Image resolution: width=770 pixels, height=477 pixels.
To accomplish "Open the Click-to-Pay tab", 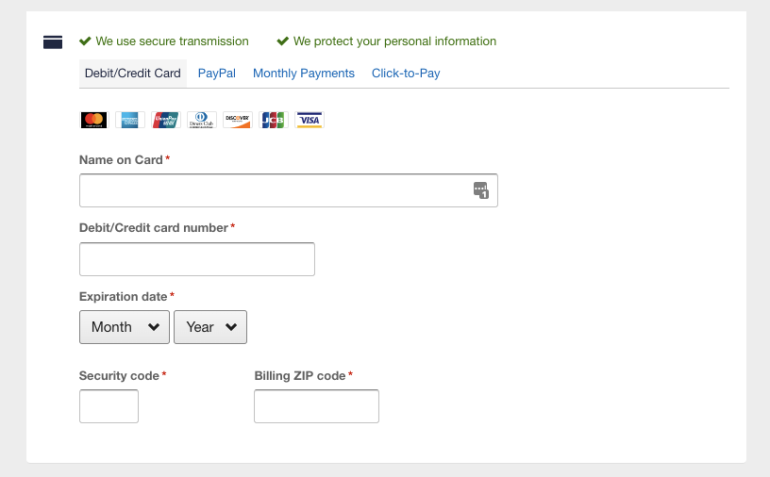I will [x=405, y=73].
